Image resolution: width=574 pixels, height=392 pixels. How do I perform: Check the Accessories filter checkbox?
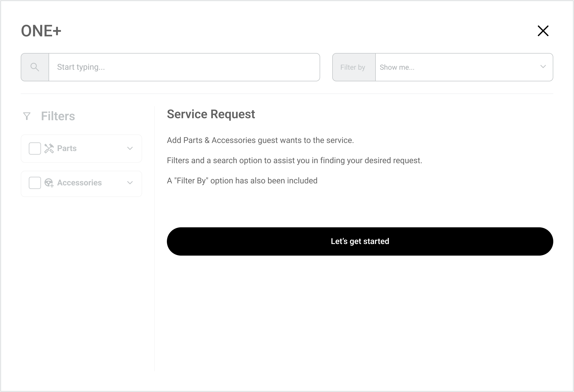(35, 183)
